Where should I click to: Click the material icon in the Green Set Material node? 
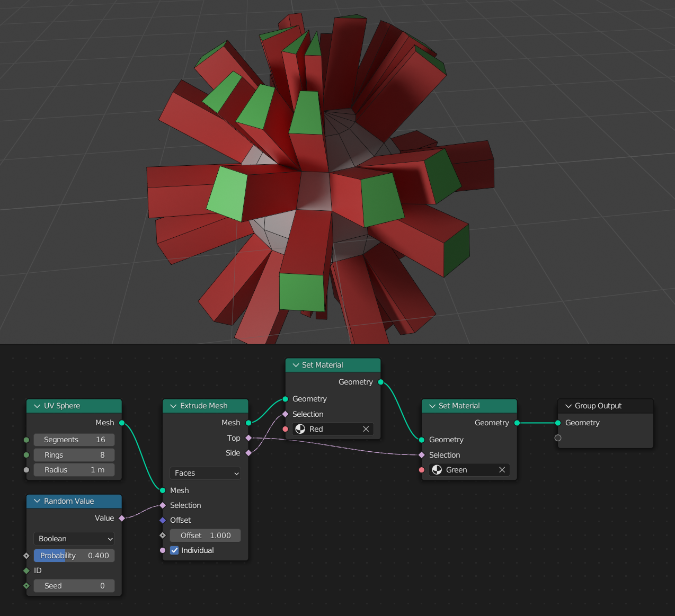coord(437,469)
